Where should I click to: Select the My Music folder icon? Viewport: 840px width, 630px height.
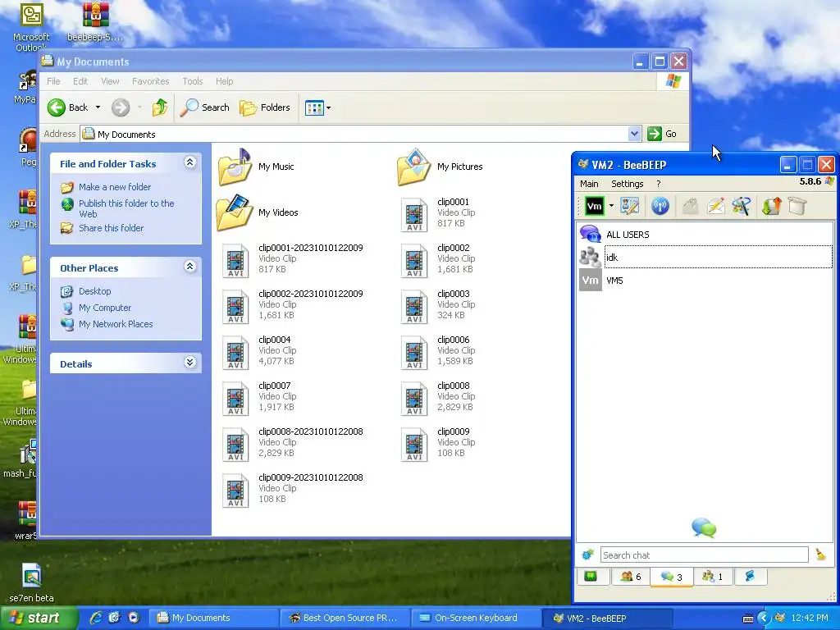235,167
